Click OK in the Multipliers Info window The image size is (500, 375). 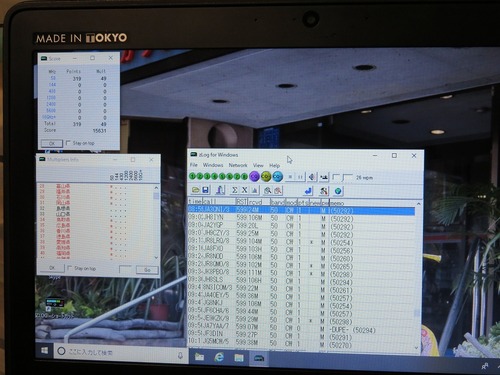52,268
